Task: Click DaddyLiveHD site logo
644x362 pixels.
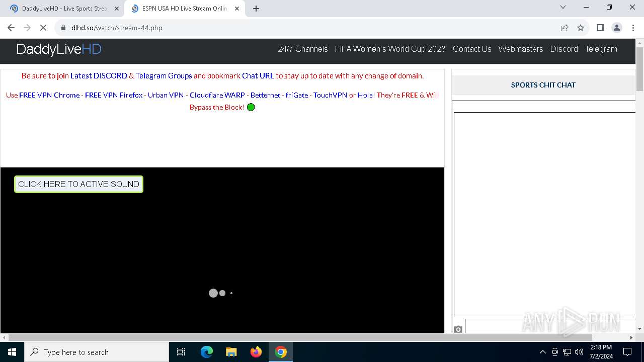Action: coord(59,49)
